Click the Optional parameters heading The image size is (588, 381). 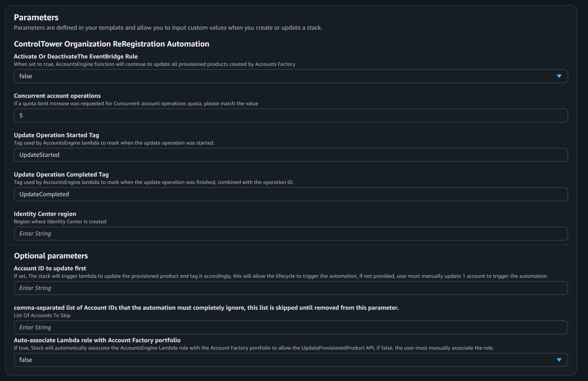coord(51,256)
